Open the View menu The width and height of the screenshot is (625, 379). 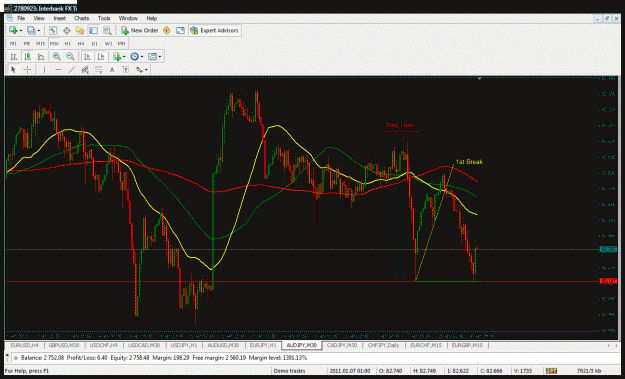(39, 18)
